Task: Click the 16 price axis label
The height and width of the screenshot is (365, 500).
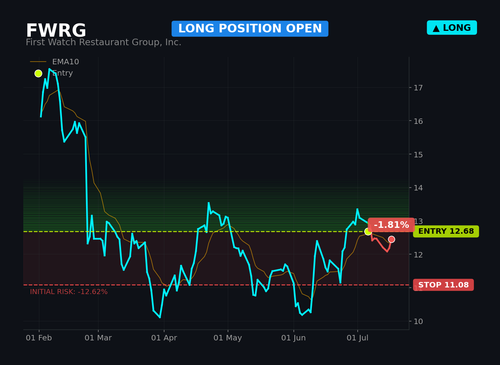Action: pos(418,121)
